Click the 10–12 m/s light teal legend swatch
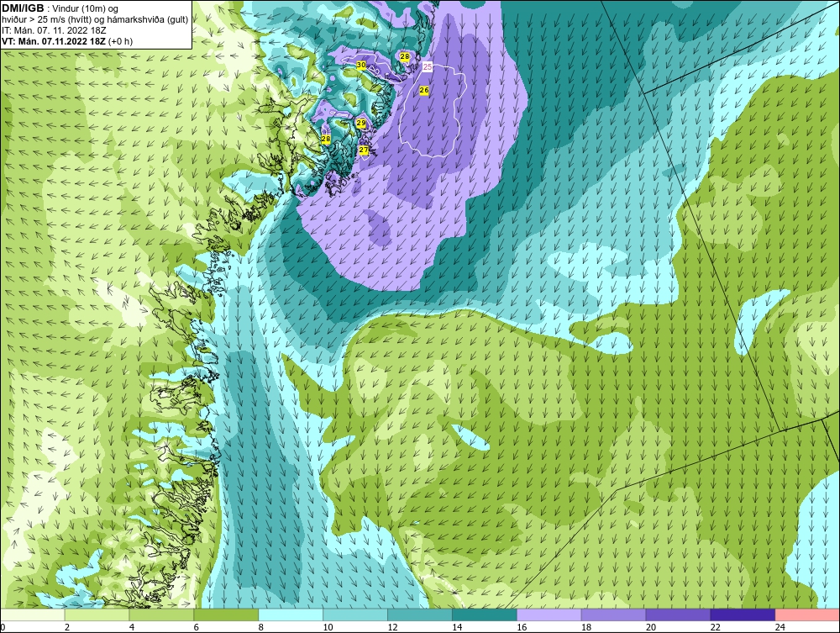 pyautogui.click(x=355, y=615)
